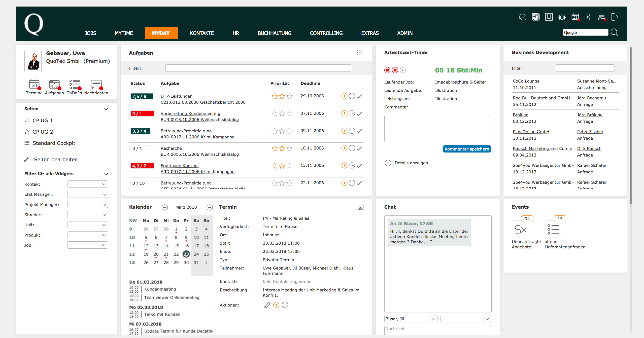Mark DTP-Leistungen task as done

click(359, 96)
